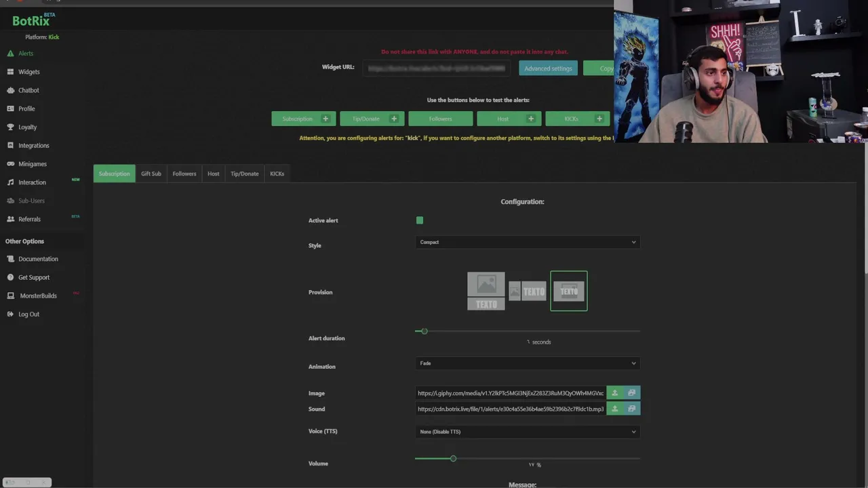Click the Profile card icon in sidebar
The width and height of the screenshot is (868, 488).
(10, 108)
